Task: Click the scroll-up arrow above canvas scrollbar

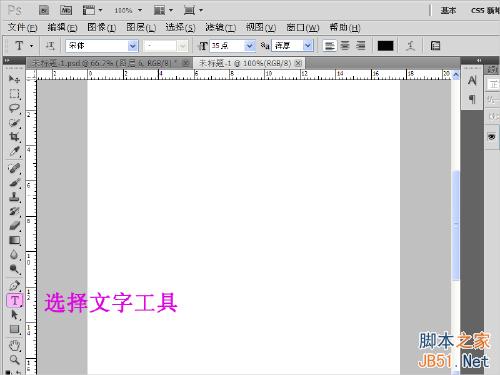Action: [455, 75]
